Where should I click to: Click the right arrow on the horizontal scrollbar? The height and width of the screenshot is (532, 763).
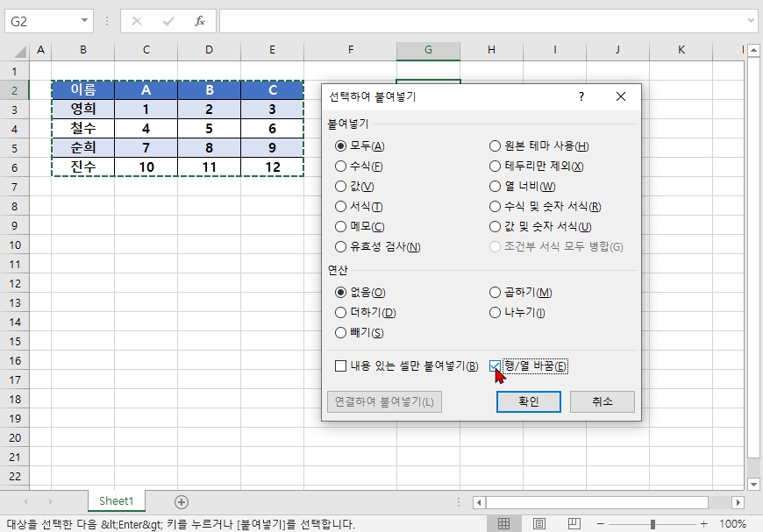point(737,500)
